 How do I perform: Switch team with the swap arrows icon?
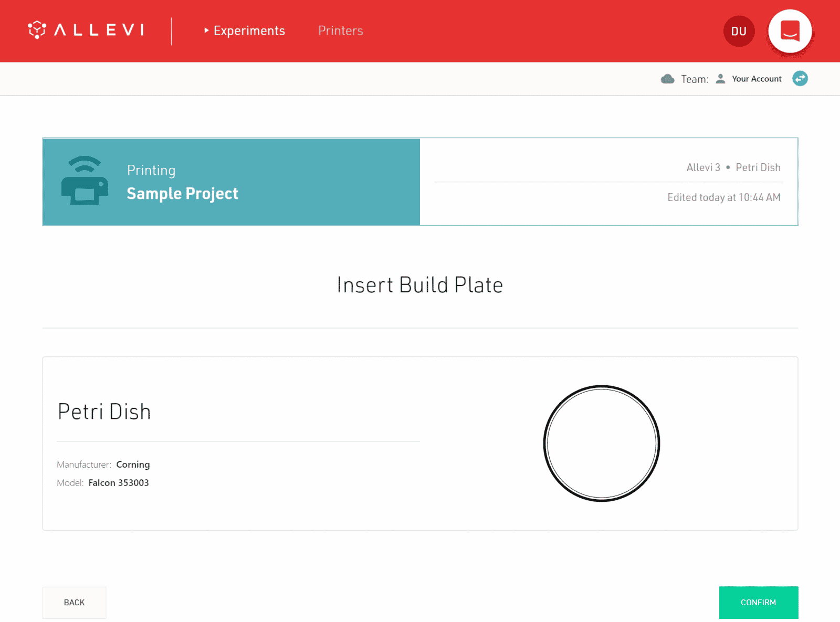coord(800,78)
